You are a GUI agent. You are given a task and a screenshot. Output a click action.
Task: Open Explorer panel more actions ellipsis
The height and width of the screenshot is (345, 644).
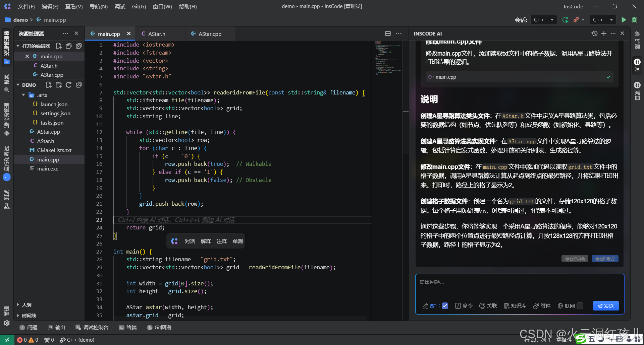click(x=65, y=33)
